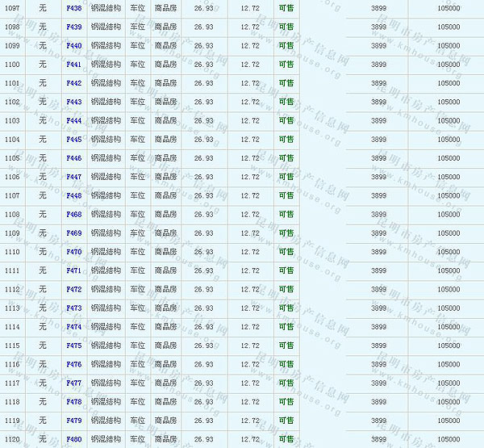Select the F444 unit link
The height and width of the screenshot is (448, 484).
tap(73, 121)
